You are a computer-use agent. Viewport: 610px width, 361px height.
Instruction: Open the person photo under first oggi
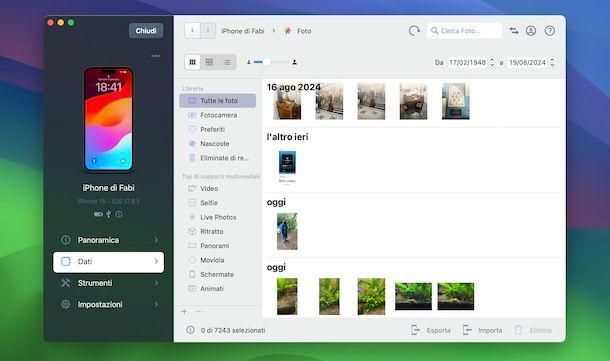pos(287,231)
